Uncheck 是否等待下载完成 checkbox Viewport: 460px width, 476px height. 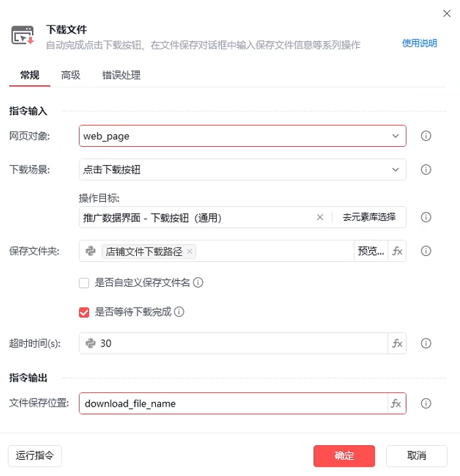point(84,312)
